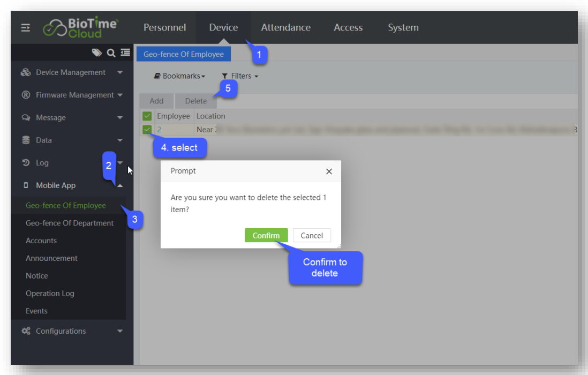Click the hamburger menu icon
The image size is (588, 375).
(26, 28)
